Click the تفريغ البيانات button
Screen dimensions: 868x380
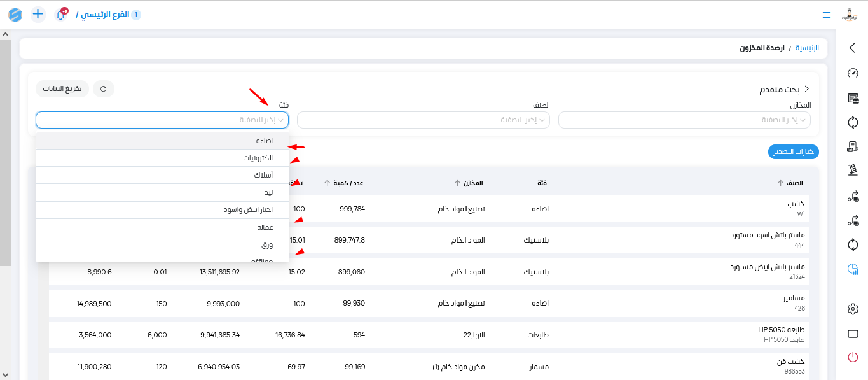(x=62, y=88)
